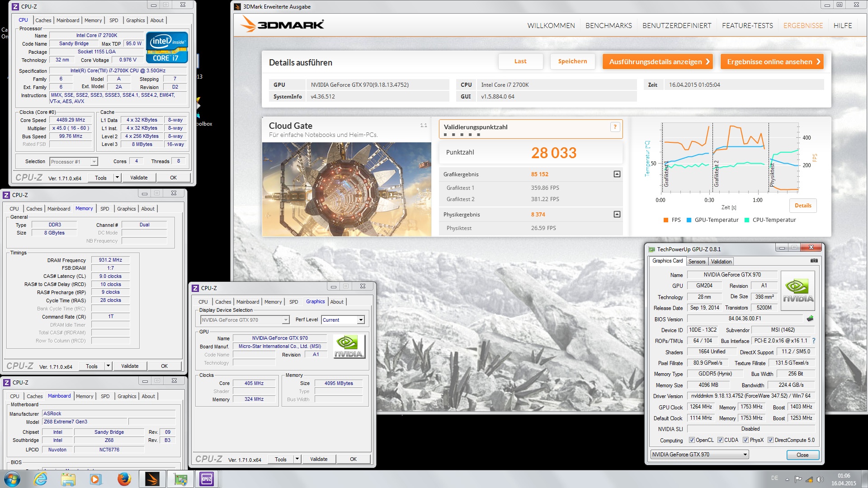Switch to 3DMark taskbar icon
Screen dimensions: 868x488
[x=152, y=479]
